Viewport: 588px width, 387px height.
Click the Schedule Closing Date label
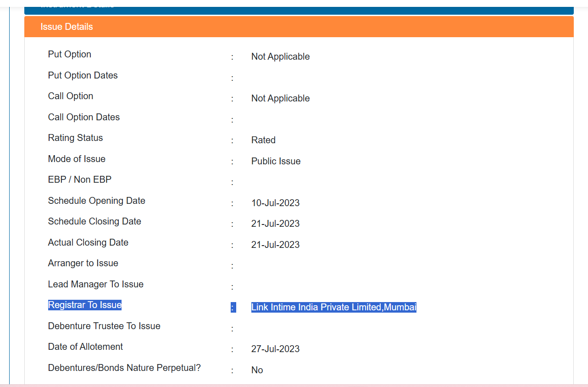click(x=94, y=221)
